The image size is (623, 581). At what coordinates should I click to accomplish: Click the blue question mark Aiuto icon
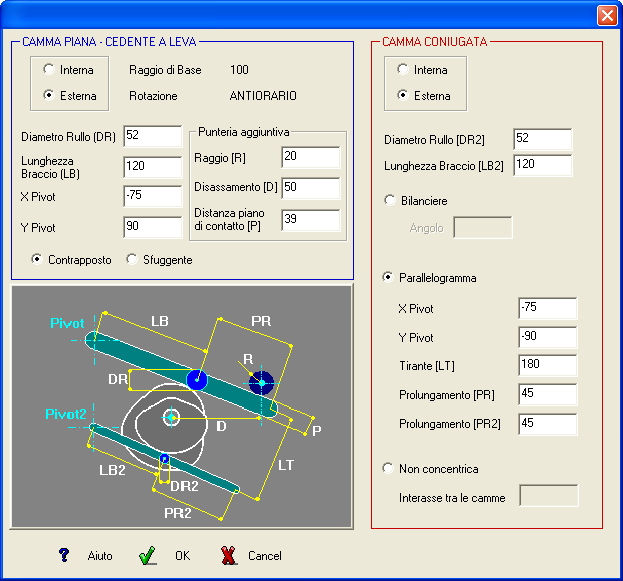64,555
